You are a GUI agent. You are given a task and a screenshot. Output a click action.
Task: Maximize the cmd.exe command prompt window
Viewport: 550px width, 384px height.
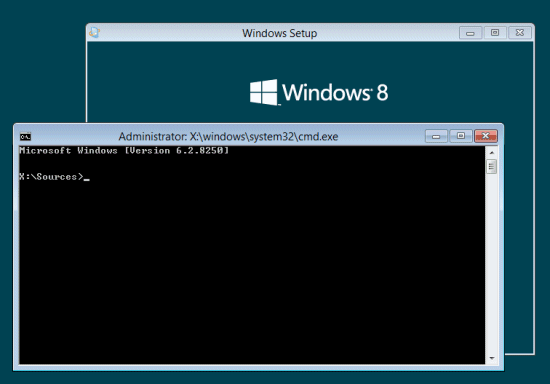coord(461,136)
